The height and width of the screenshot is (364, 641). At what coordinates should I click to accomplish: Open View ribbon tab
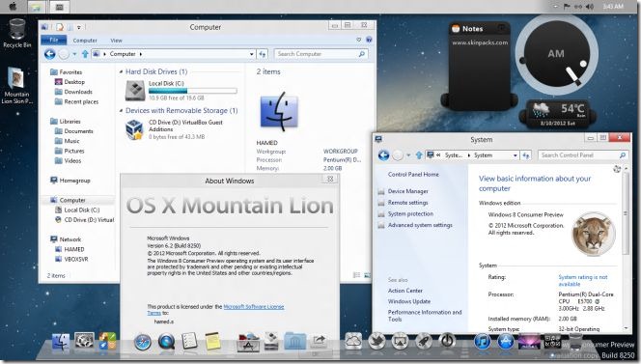pyautogui.click(x=116, y=41)
